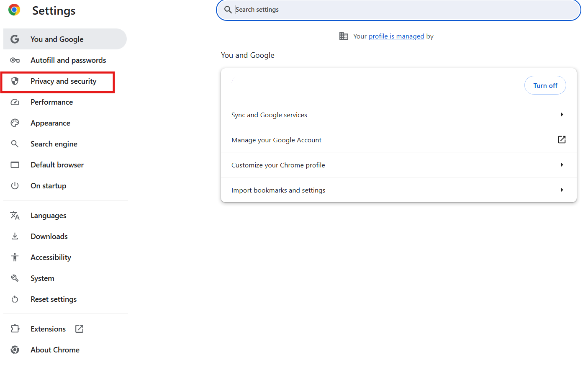
Task: Click the Settings page title
Action: pos(54,10)
